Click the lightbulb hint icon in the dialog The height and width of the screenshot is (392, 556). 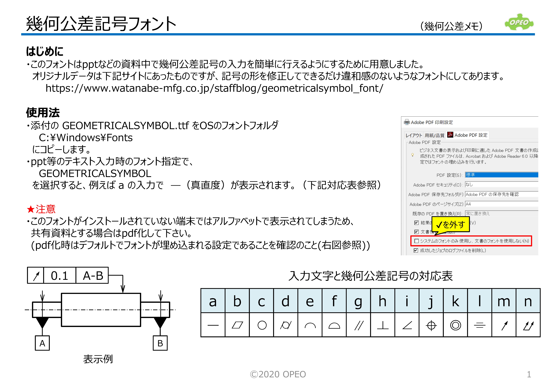pos(412,155)
